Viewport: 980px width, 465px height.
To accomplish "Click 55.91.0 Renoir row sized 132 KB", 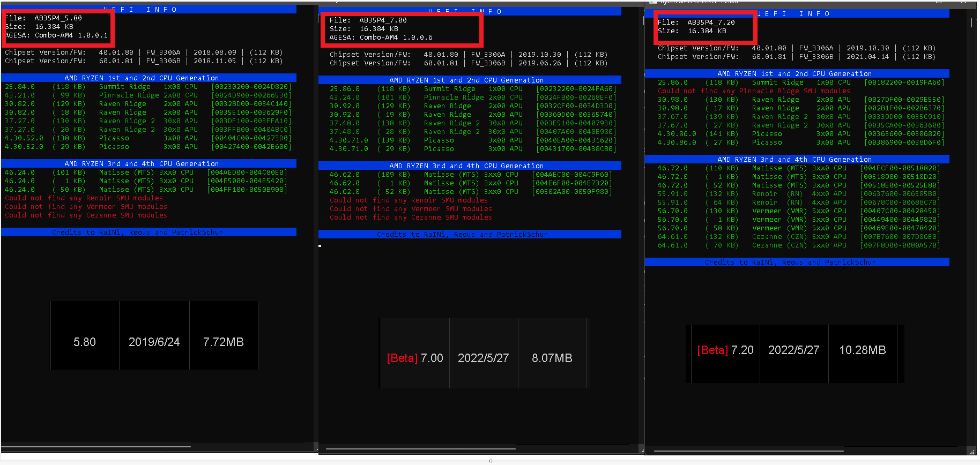I will coord(799,194).
